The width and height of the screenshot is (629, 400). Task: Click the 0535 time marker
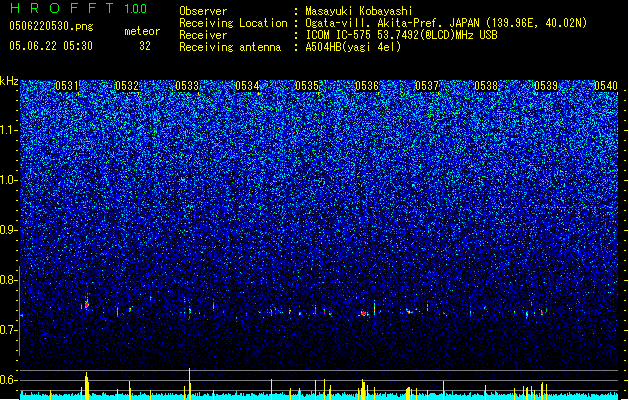307,86
